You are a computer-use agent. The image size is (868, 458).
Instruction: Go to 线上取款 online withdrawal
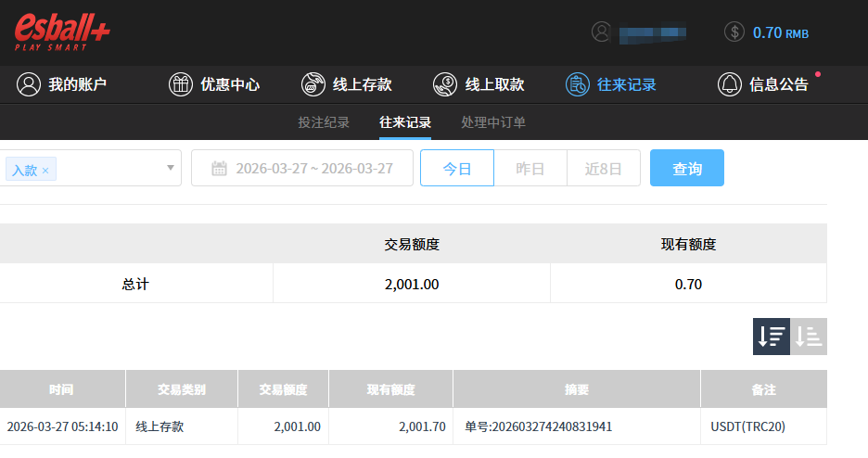click(479, 85)
